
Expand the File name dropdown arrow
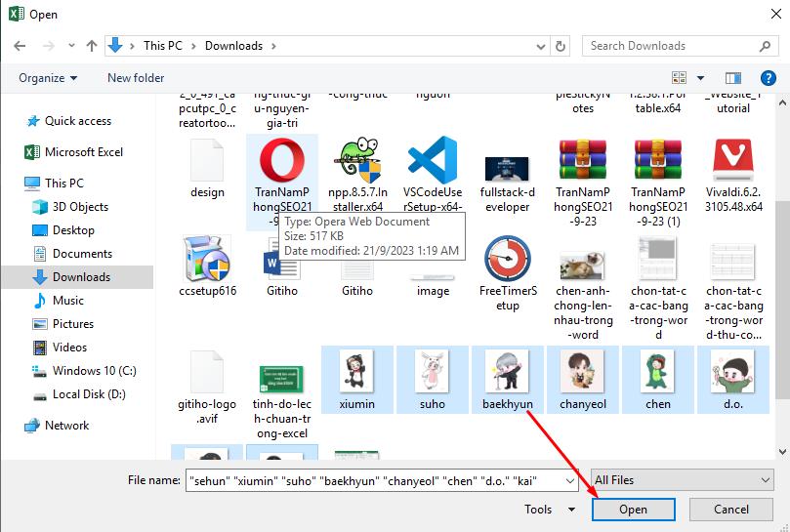click(x=570, y=480)
